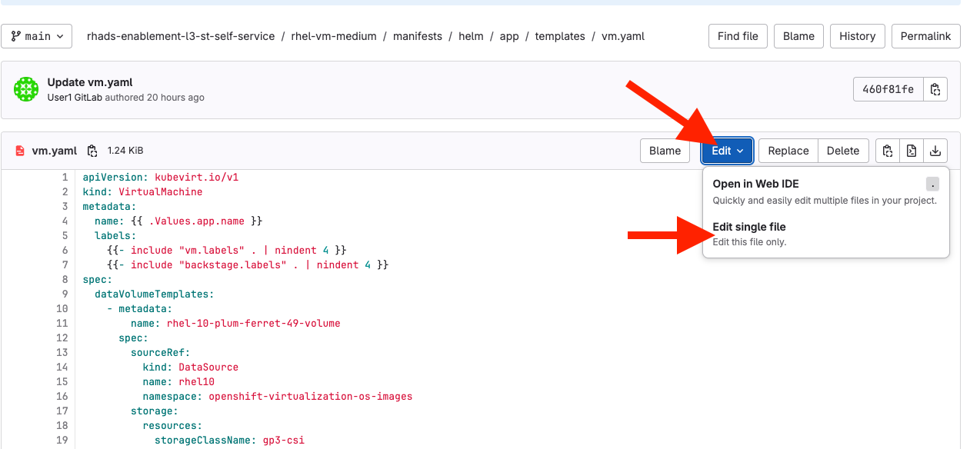
Task: Click the branch icon in the ref selector
Action: (15, 35)
